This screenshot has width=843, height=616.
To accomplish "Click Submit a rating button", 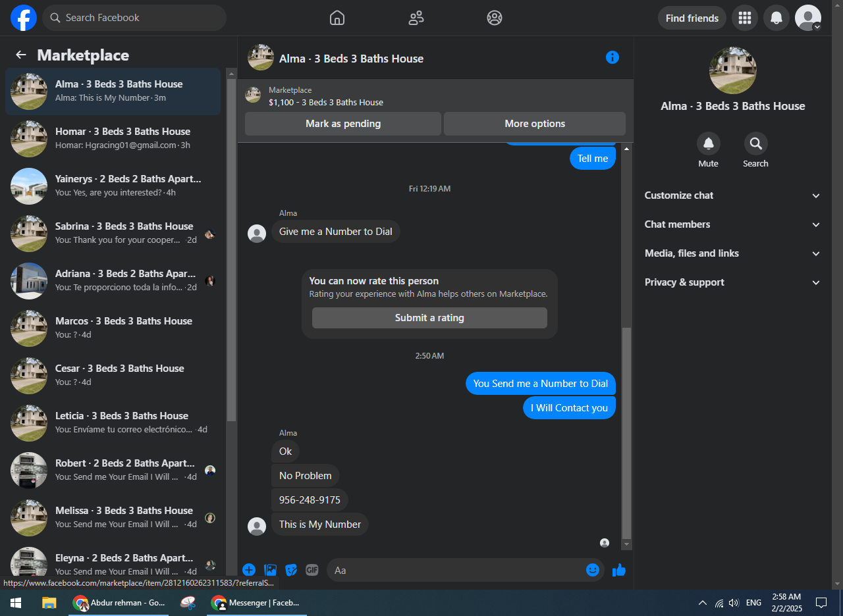I will [x=429, y=318].
